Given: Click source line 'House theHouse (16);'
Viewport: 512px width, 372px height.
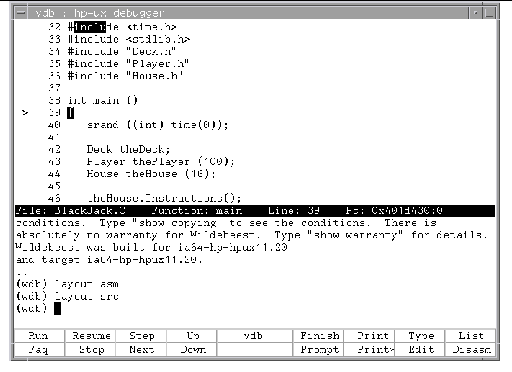Looking at the screenshot, I should [151, 174].
